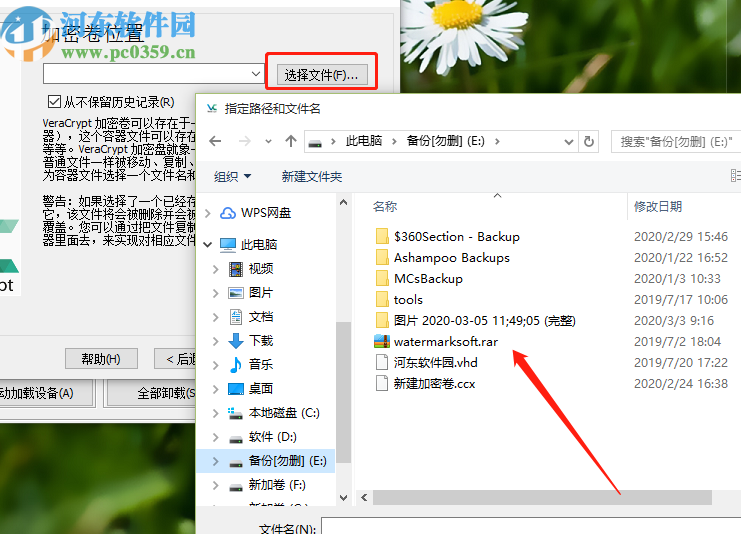Select 图片 folder icon in sidebar
This screenshot has width=741, height=534.
[x=236, y=293]
